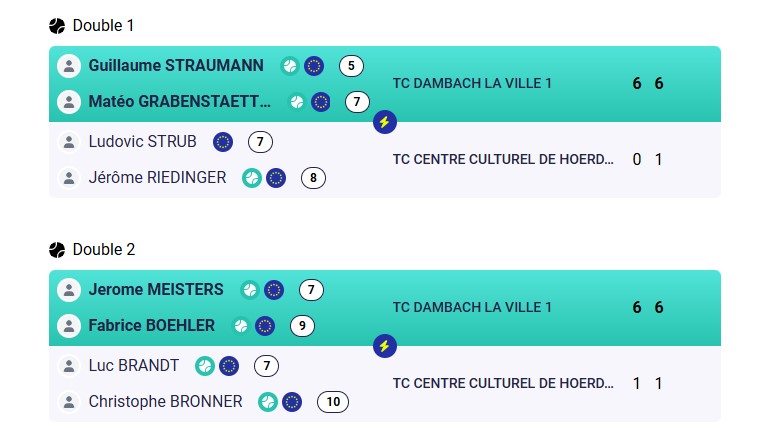Click Fabrice BOEHLER's avatar icon
764x442 pixels.
pos(69,326)
